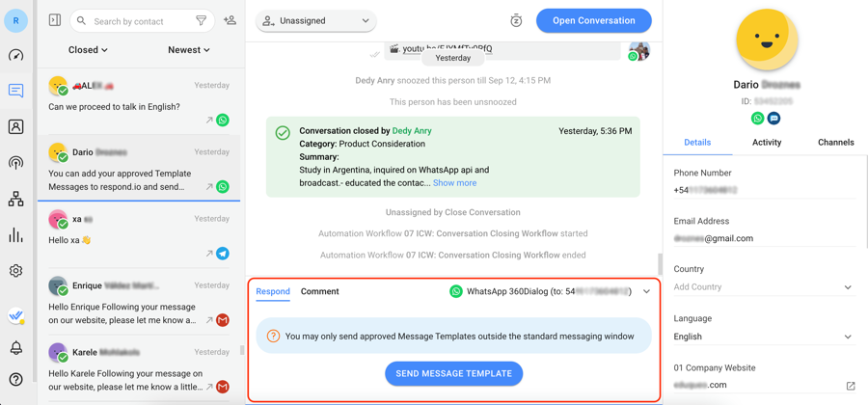868x405 pixels.
Task: Open the Reports bar chart icon
Action: point(16,235)
